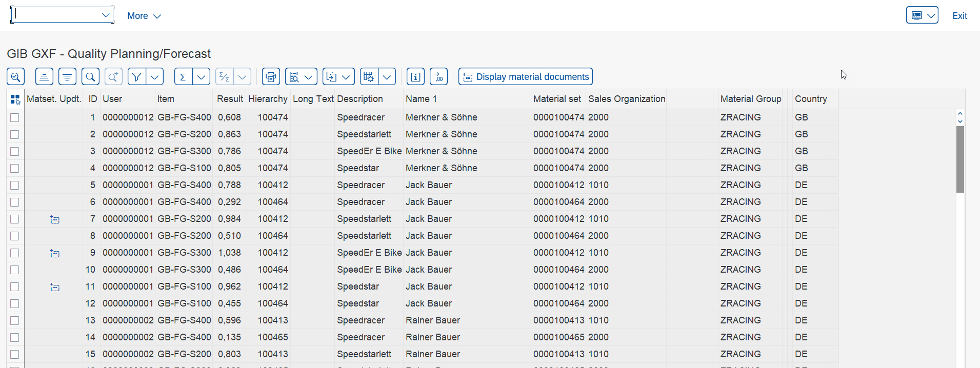
Task: Expand the filter options dropdown arrow
Action: tap(155, 77)
